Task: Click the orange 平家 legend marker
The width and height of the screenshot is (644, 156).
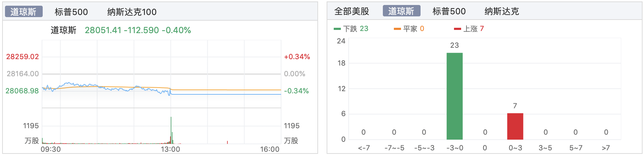Action: tap(397, 29)
